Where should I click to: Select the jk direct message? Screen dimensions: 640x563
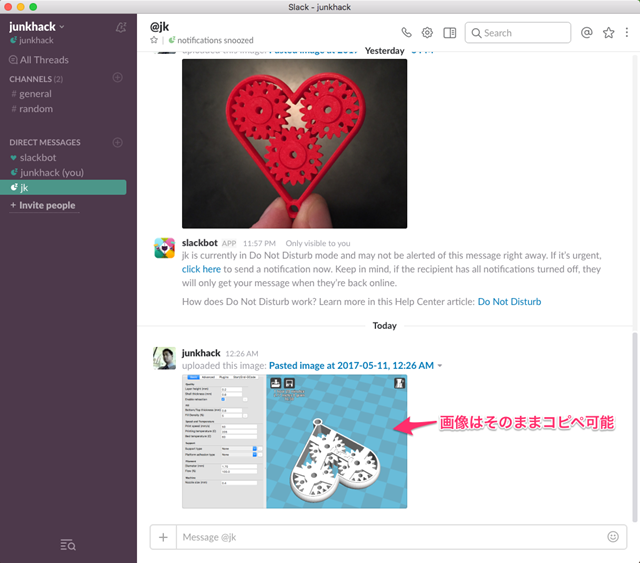(63, 187)
